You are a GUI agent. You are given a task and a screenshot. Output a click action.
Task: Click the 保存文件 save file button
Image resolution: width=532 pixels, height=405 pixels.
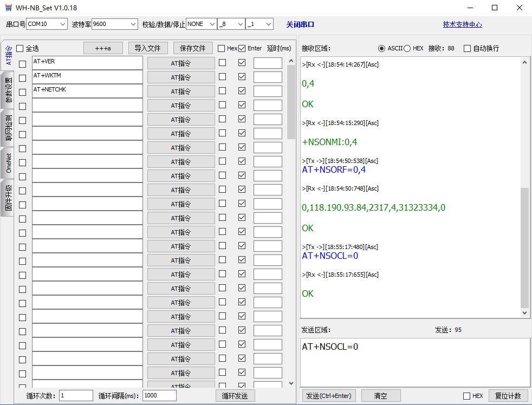click(x=193, y=48)
